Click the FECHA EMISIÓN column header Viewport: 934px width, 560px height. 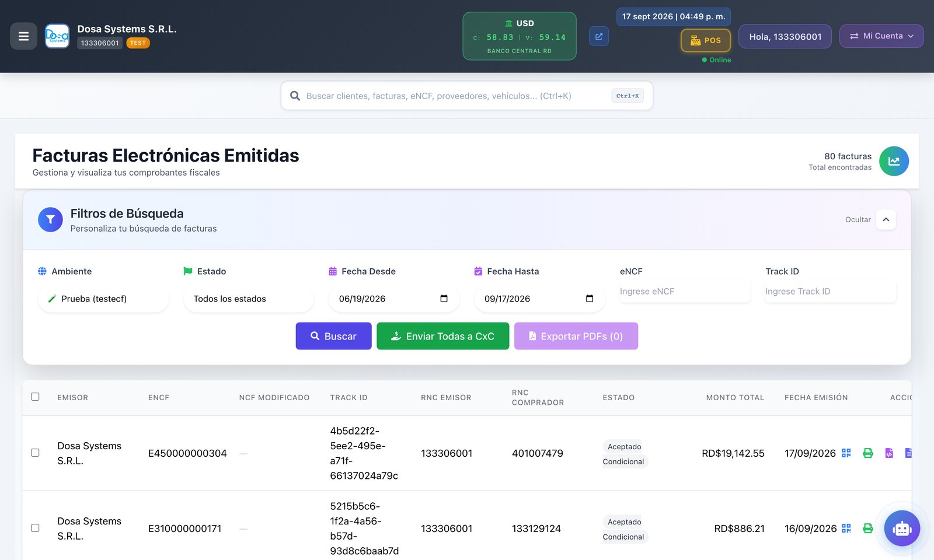pos(816,398)
